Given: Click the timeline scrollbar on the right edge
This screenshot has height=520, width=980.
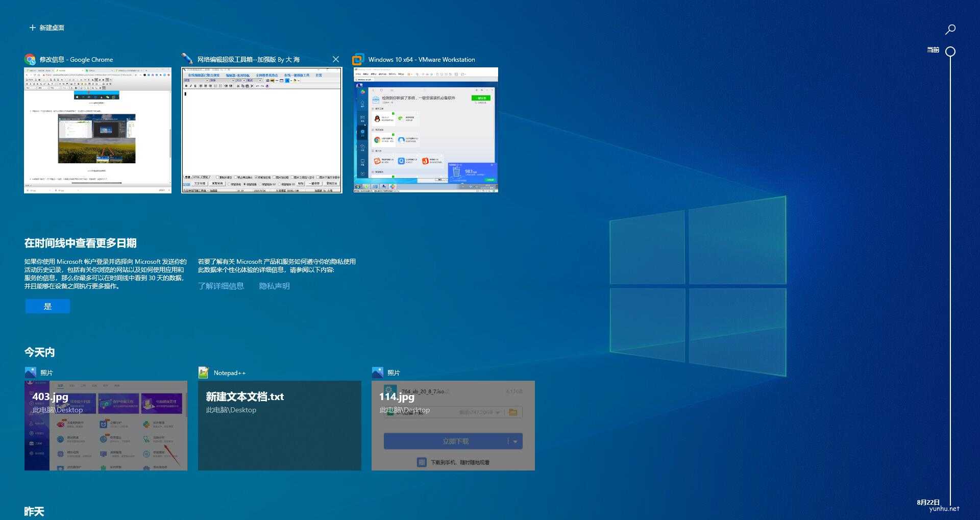Looking at the screenshot, I should pyautogui.click(x=949, y=255).
